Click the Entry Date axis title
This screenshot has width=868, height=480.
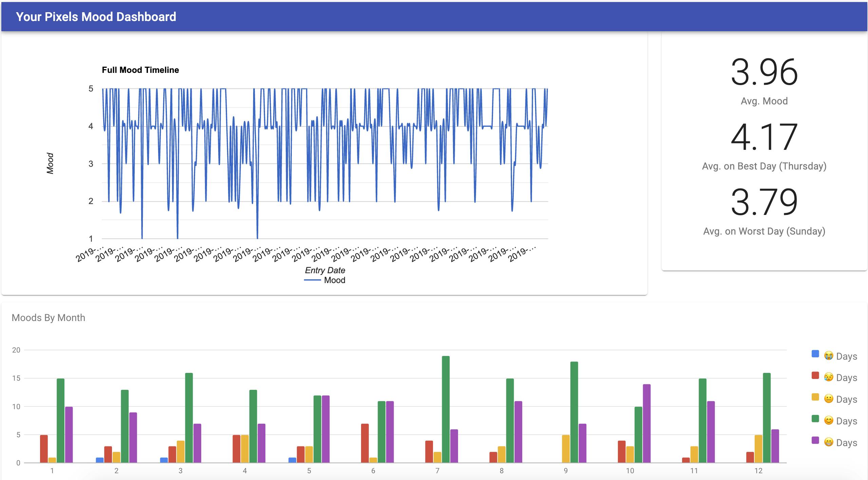tap(325, 270)
